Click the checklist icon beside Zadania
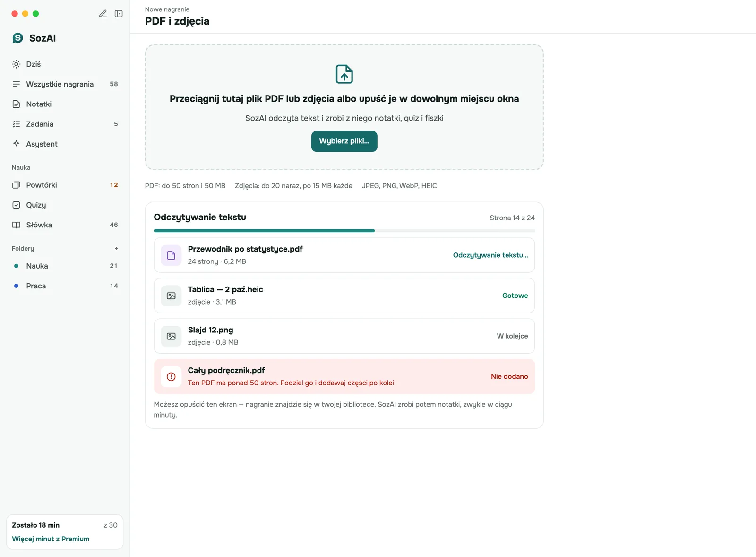This screenshot has width=756, height=557. [16, 124]
